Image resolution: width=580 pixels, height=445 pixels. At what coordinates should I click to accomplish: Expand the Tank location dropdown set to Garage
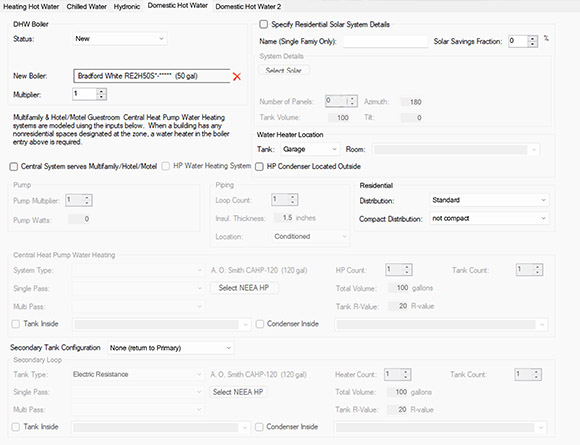[x=310, y=149]
